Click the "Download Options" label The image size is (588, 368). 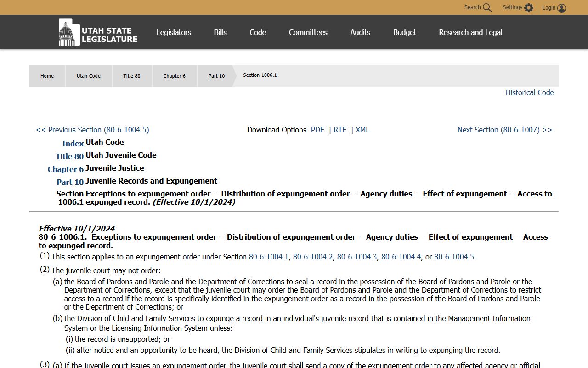(x=277, y=130)
